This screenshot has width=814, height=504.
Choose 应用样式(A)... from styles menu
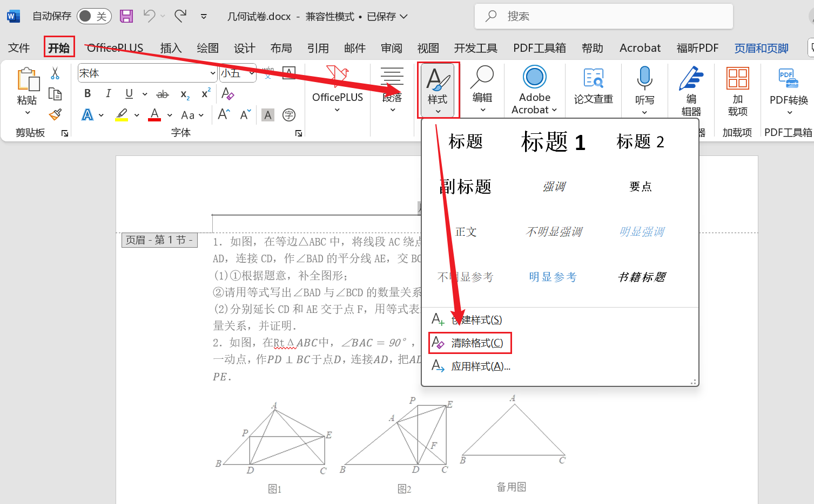tap(471, 366)
